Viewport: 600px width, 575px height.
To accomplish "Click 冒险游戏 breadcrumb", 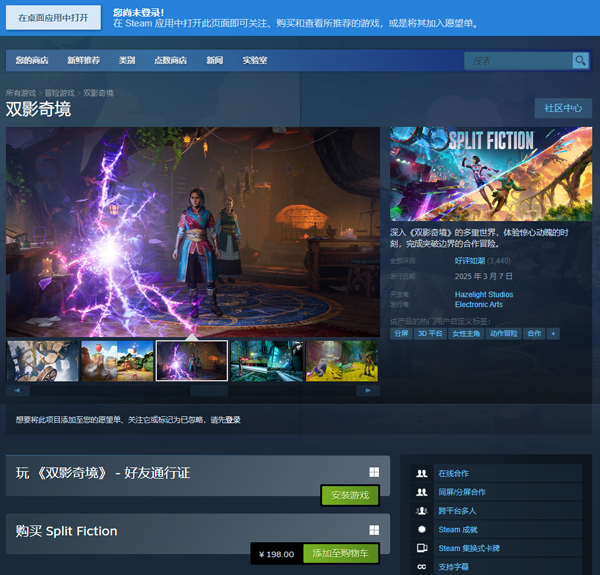I will (x=60, y=93).
